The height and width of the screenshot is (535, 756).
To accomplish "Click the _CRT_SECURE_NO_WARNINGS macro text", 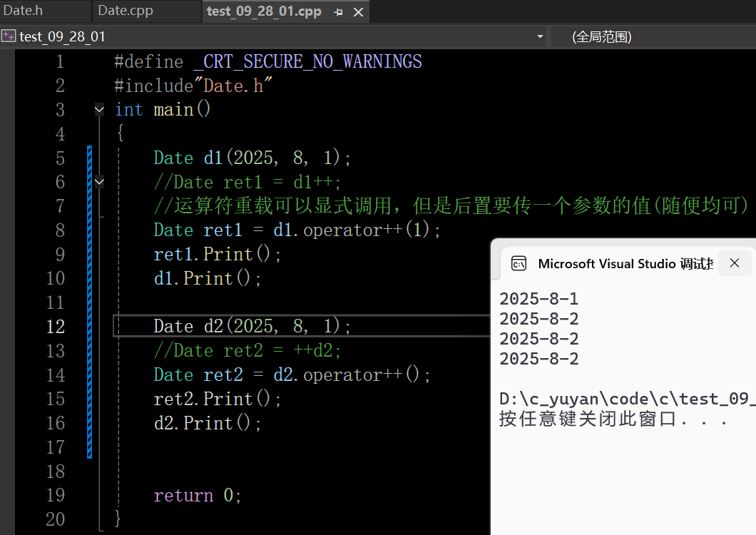I will tap(307, 62).
